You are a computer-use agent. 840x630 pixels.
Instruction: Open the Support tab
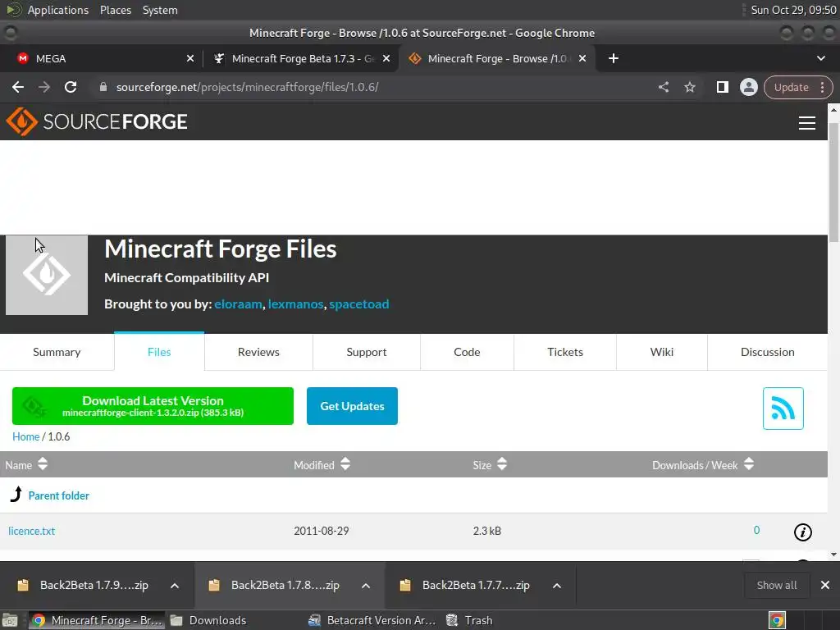[367, 352]
